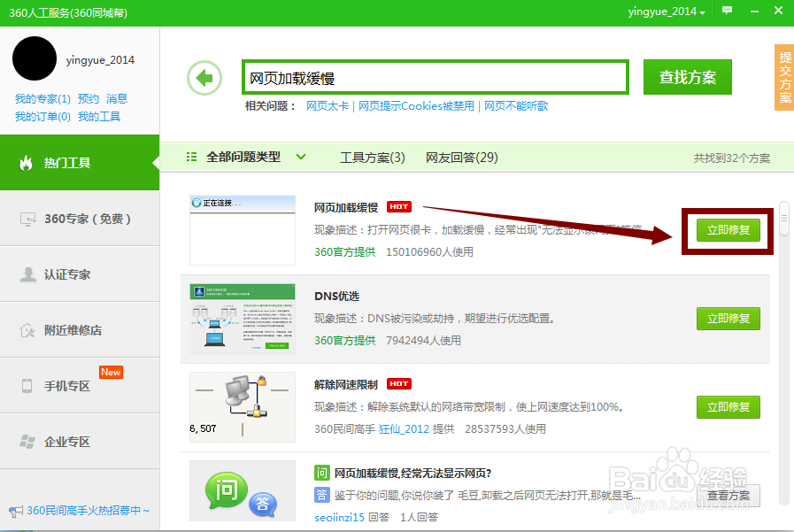
Task: Click 立即修复 for DNS优选
Action: [x=728, y=319]
